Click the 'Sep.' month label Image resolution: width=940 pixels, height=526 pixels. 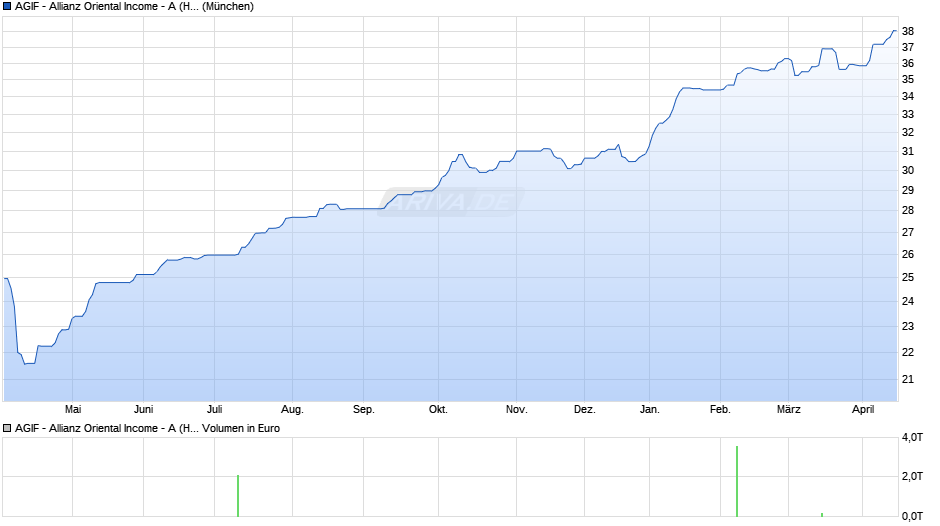click(364, 410)
